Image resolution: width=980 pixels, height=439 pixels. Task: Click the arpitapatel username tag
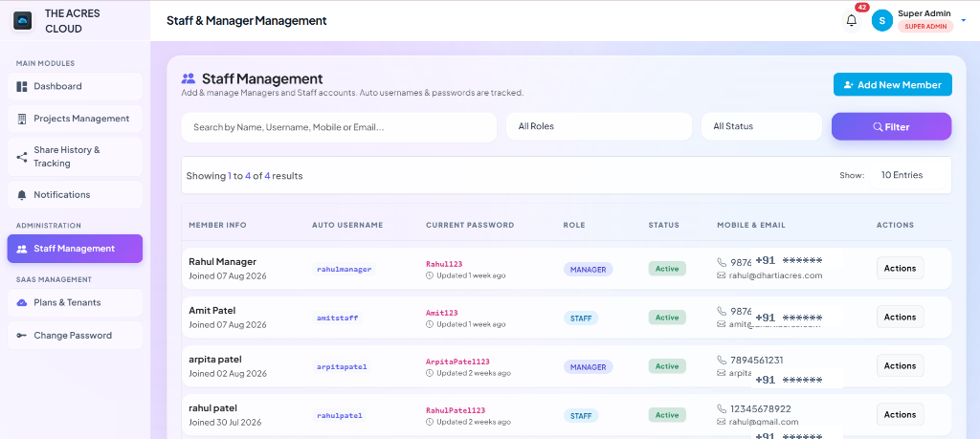(342, 366)
